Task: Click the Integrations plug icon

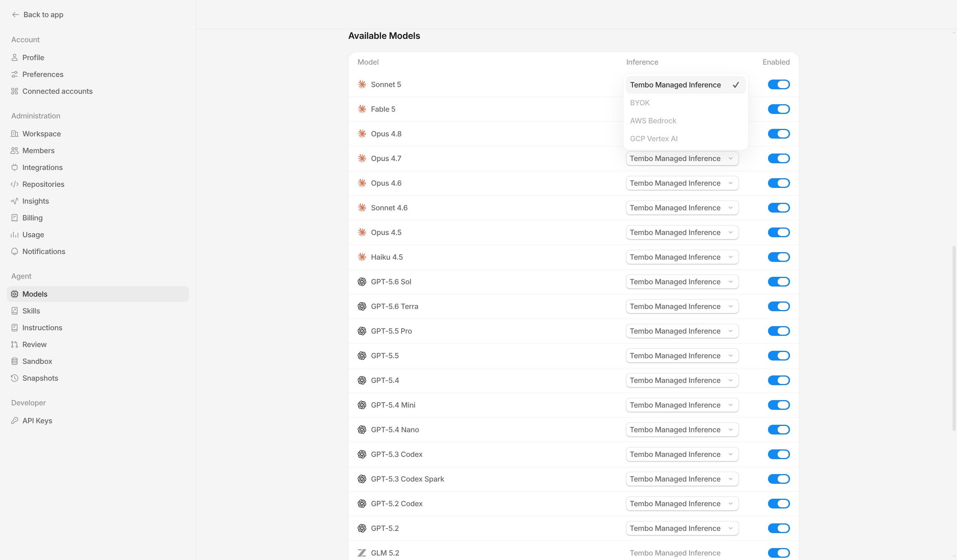Action: [15, 167]
